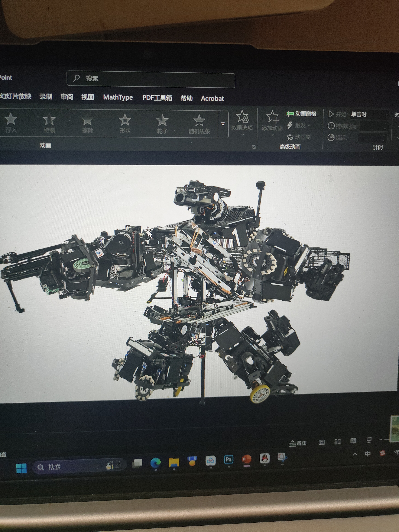Open the 帮助 ribbon tab
This screenshot has height=532, width=399.
coord(187,98)
